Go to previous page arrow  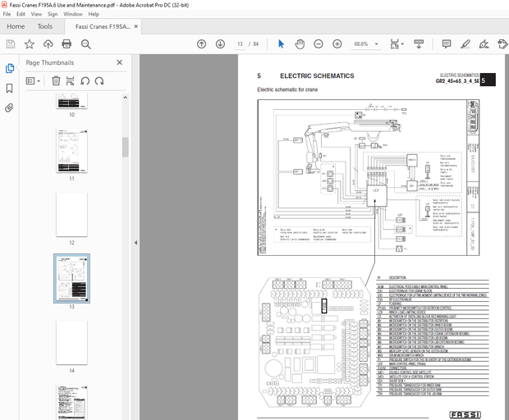202,44
